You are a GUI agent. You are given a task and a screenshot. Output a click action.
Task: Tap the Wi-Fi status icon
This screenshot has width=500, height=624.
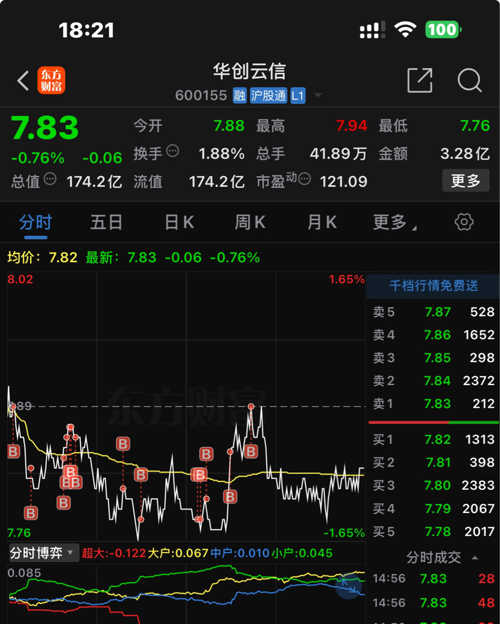point(405,29)
